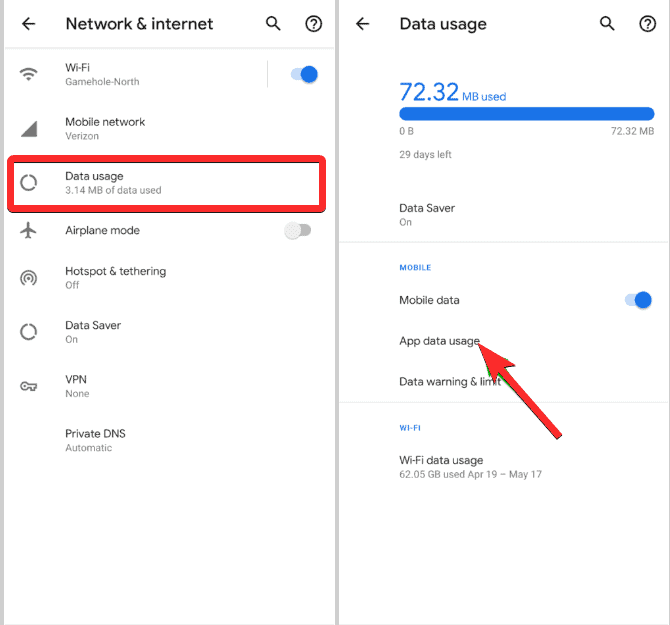Click the Mobile network signal icon
The width and height of the screenshot is (670, 625).
click(x=29, y=129)
